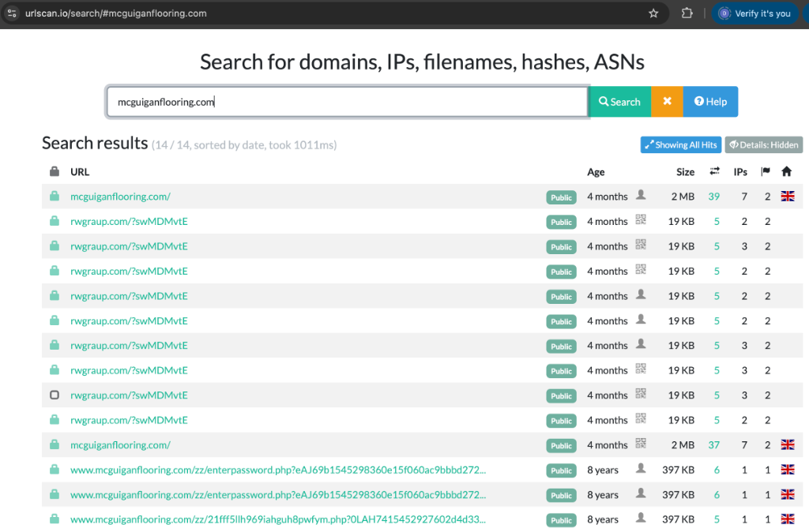
Task: Click the request count 37
Action: click(714, 445)
